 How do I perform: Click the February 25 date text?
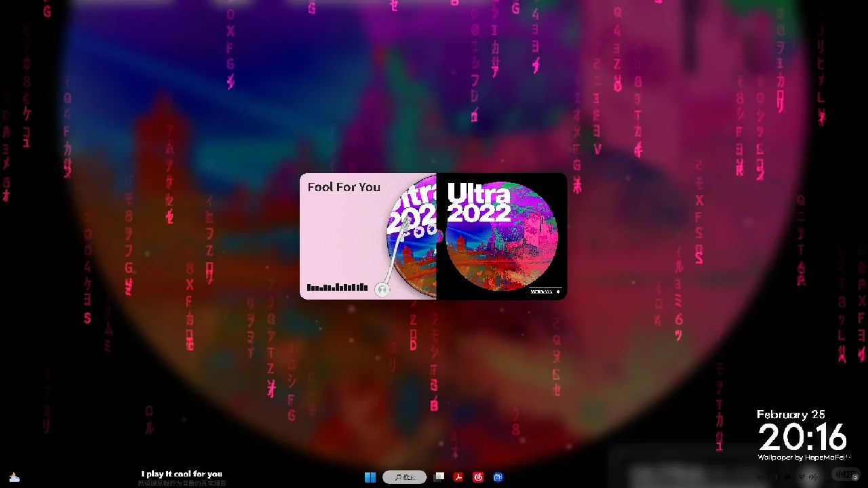[x=791, y=414]
